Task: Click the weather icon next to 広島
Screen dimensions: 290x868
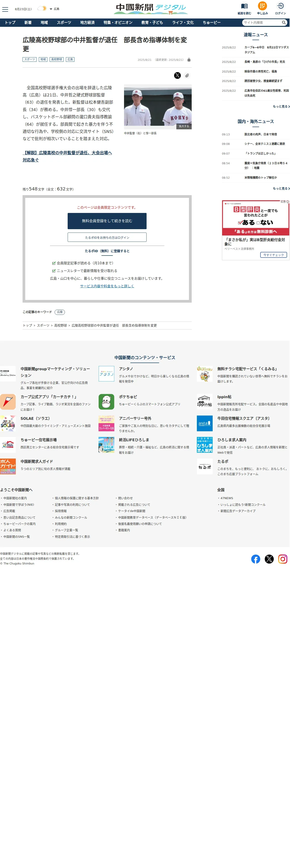Action: (42, 8)
